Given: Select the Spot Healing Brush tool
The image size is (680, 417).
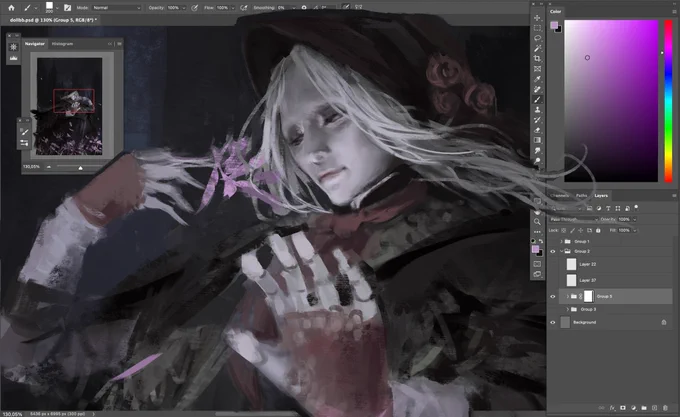Looking at the screenshot, I should point(537,89).
